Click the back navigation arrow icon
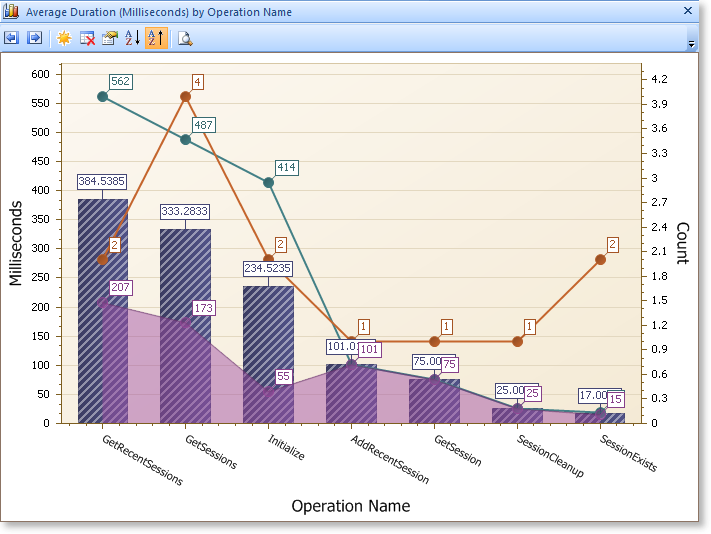Viewport: 711px width, 534px height. [12, 38]
